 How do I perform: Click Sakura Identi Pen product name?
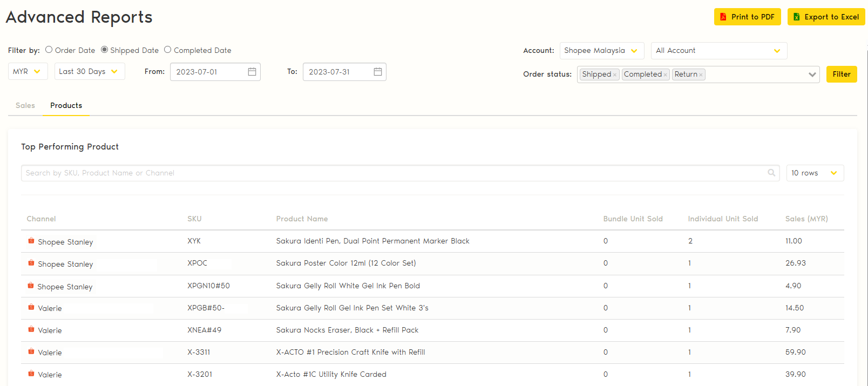pyautogui.click(x=372, y=241)
